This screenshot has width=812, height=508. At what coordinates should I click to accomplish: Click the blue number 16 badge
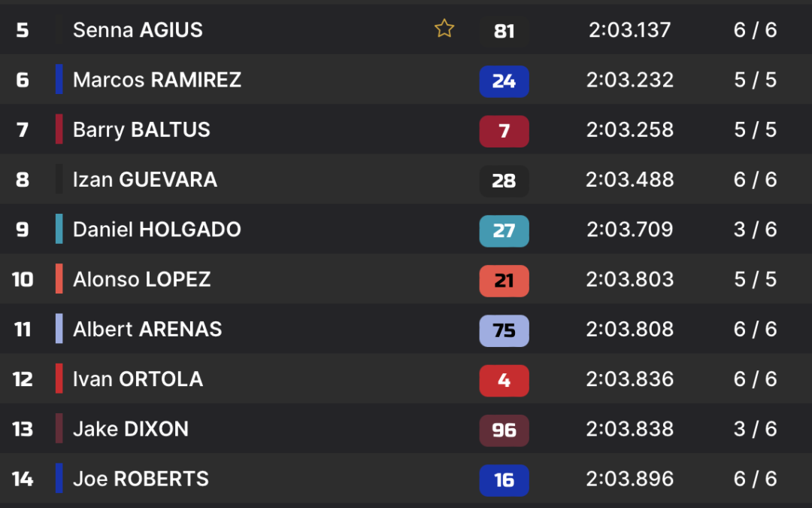pyautogui.click(x=504, y=480)
